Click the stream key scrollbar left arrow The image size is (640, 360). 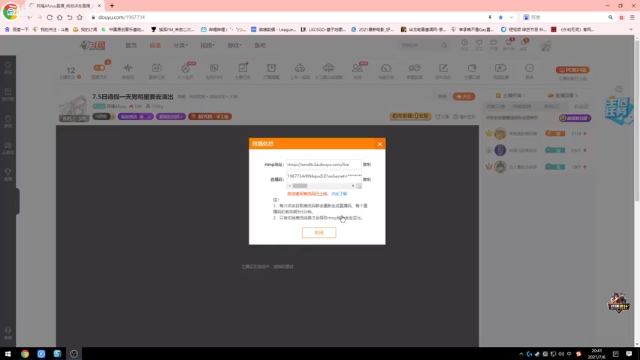click(x=290, y=186)
